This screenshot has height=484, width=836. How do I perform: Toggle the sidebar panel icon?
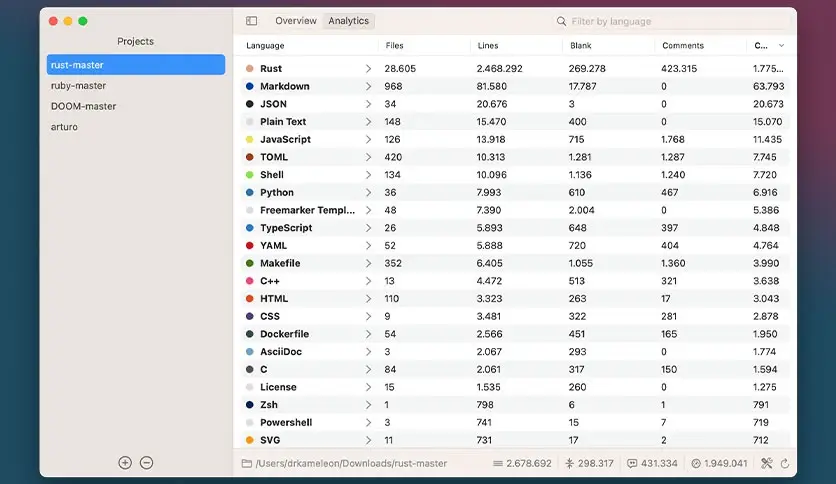[x=251, y=21]
